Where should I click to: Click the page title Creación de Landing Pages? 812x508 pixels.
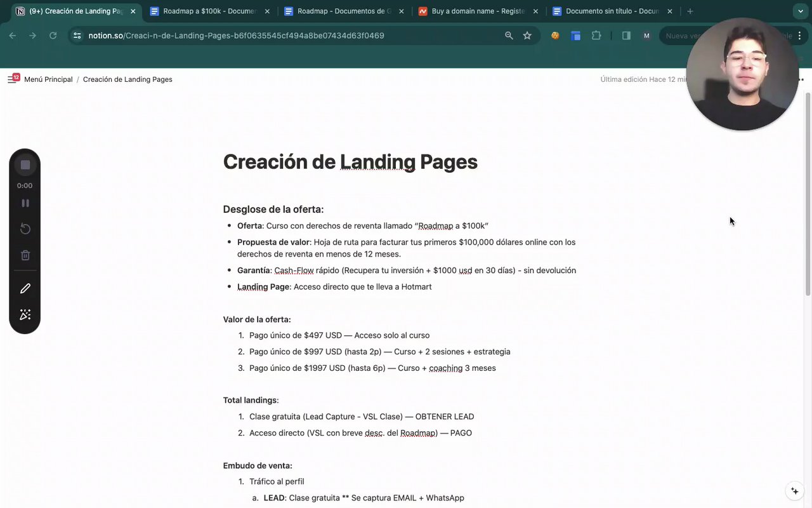click(x=350, y=162)
